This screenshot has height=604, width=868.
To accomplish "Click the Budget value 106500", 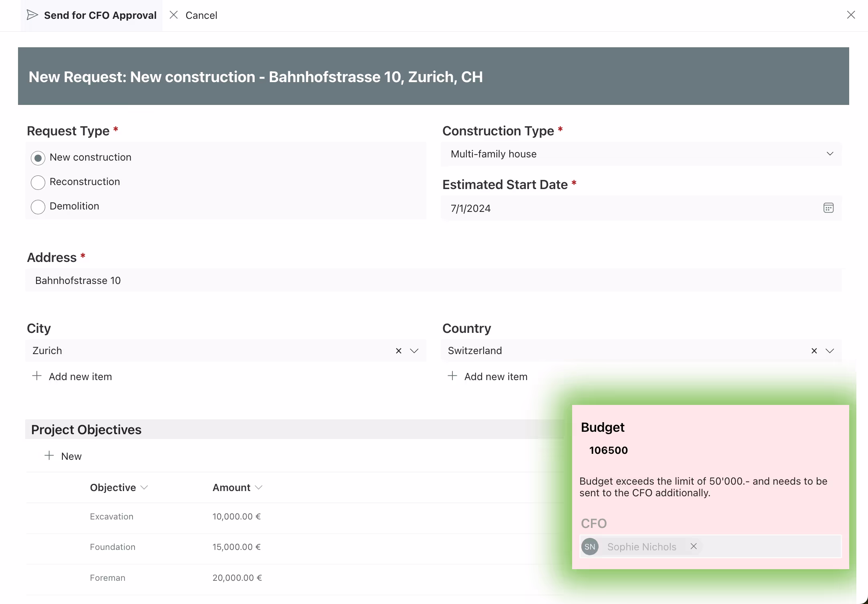I will (x=609, y=450).
